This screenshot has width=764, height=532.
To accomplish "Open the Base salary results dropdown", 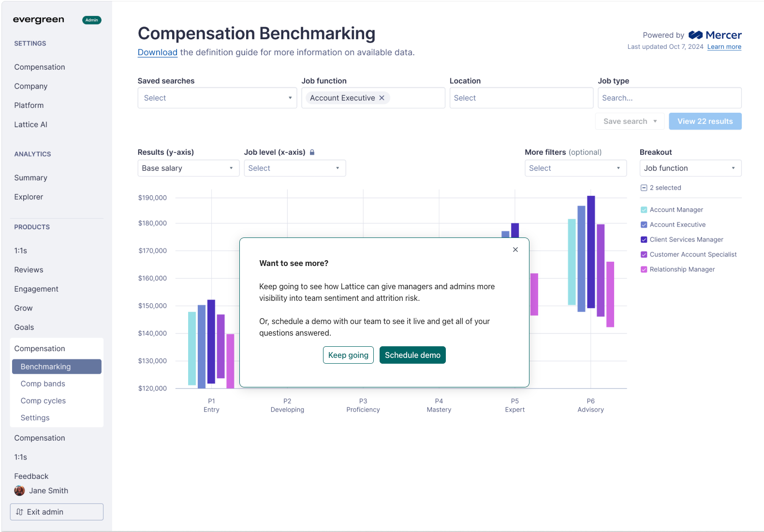I will [189, 168].
